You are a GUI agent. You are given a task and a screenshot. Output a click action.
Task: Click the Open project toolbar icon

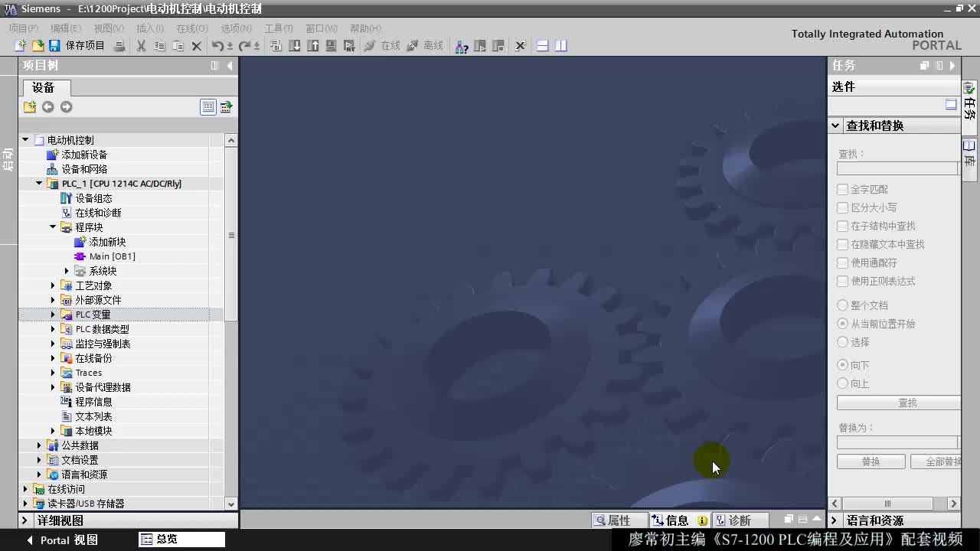click(38, 46)
